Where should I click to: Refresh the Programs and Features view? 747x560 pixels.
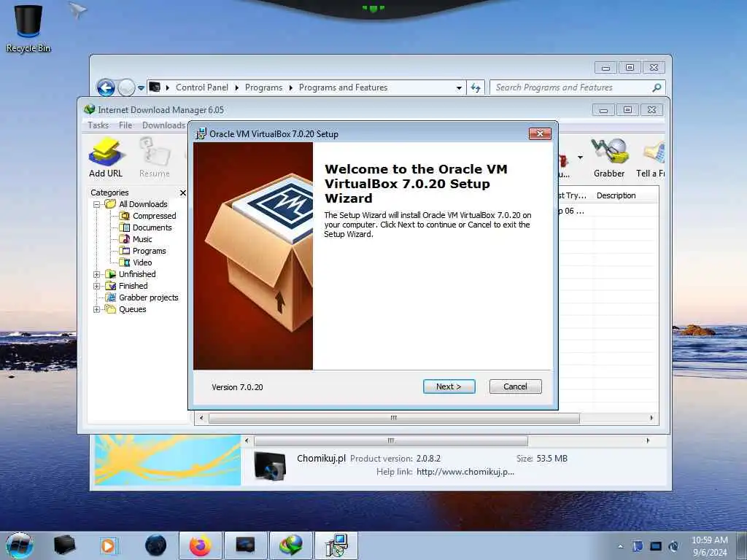click(476, 87)
